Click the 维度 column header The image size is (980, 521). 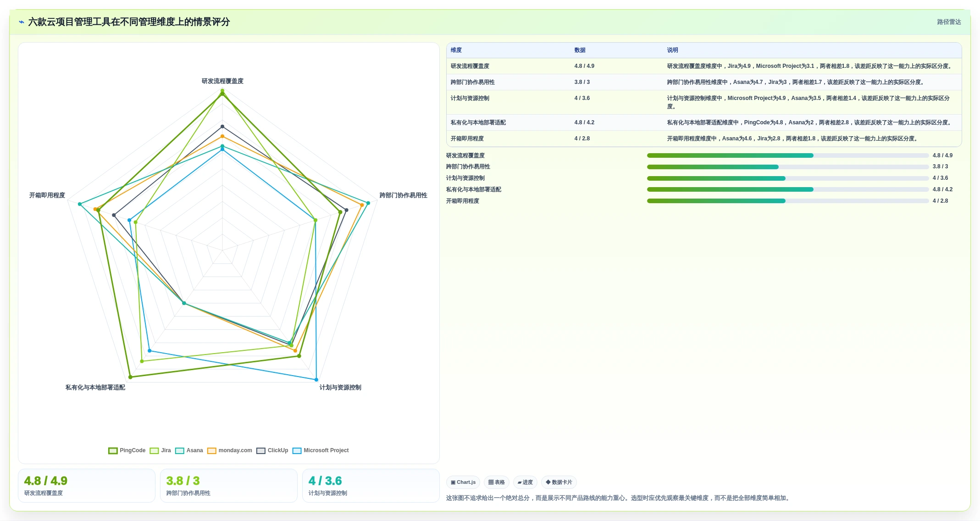(456, 50)
